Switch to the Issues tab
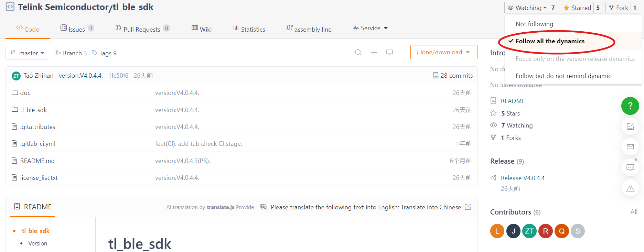 pyautogui.click(x=77, y=29)
